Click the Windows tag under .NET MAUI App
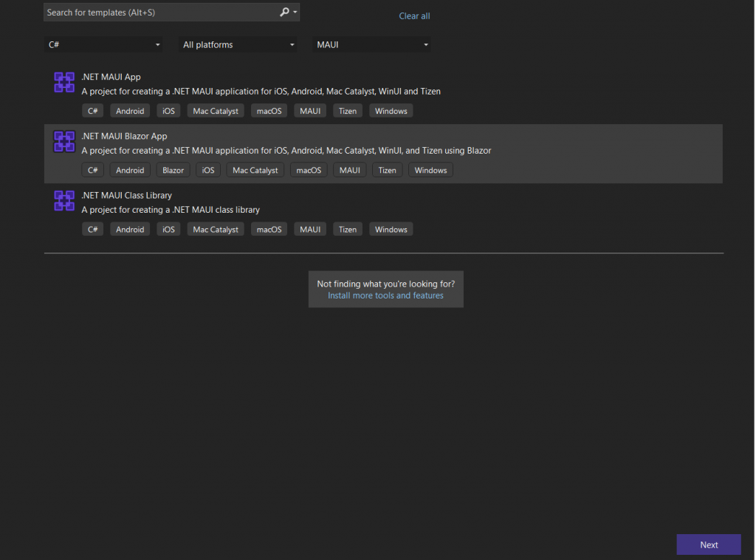756x560 pixels. (x=391, y=111)
